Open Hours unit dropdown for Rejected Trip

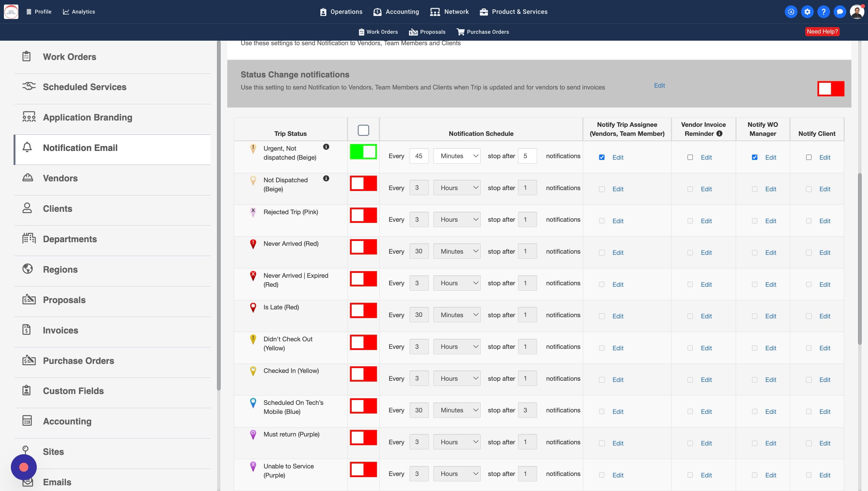(457, 220)
